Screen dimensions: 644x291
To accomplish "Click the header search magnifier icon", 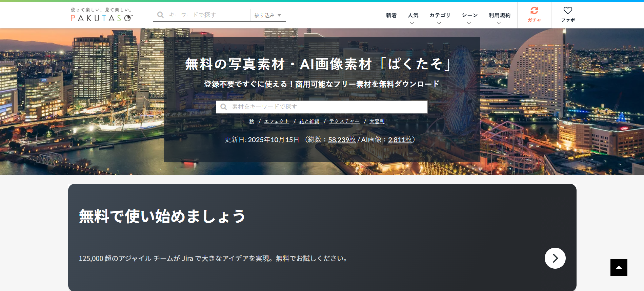I will click(x=161, y=15).
